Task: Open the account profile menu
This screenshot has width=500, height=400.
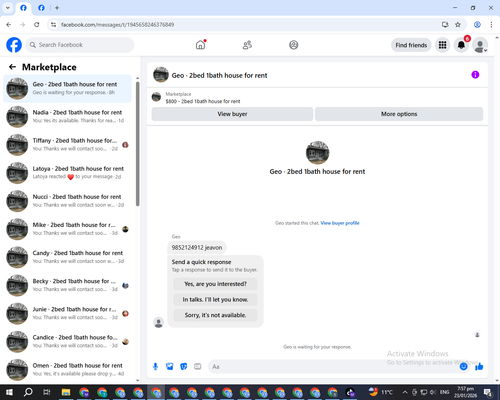Action: click(480, 45)
